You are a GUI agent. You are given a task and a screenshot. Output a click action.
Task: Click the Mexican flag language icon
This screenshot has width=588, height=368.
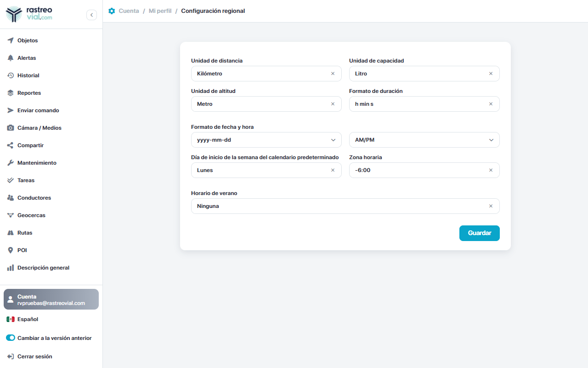[11, 319]
